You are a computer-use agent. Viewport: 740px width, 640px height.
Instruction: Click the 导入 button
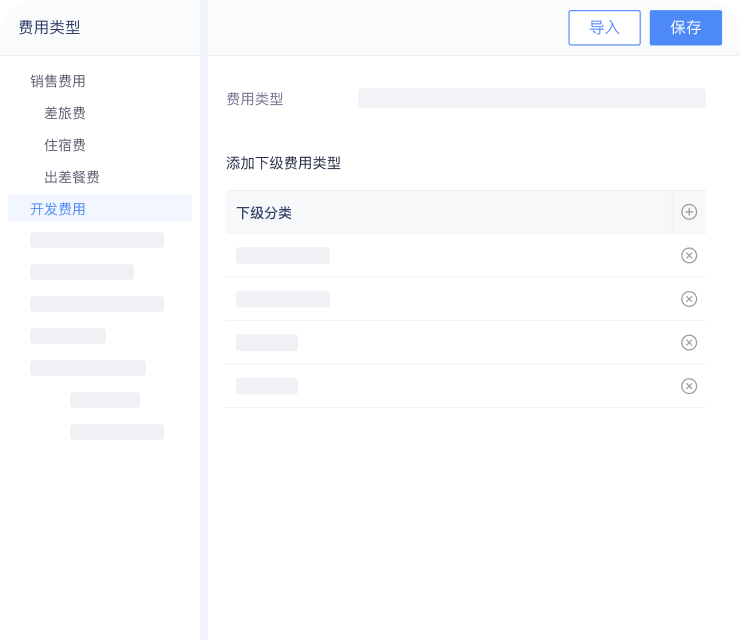tap(605, 28)
